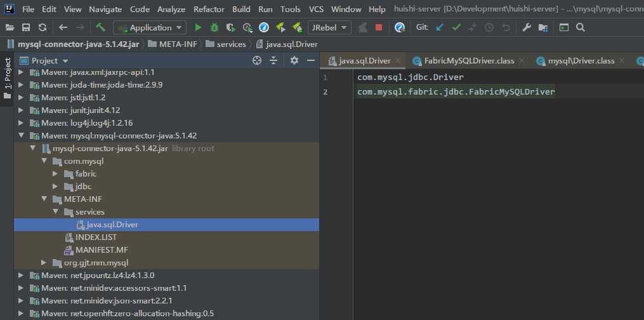Click the Save All toolbar icon

26,27
